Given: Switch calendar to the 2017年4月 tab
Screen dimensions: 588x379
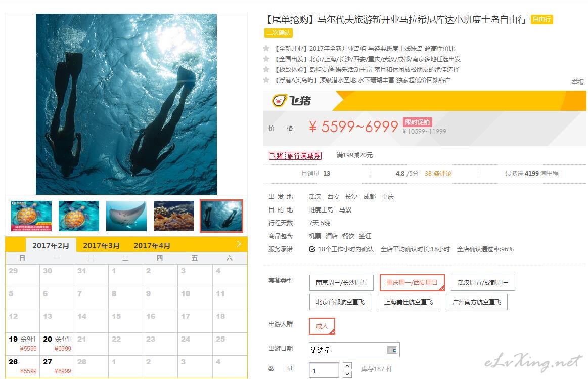Looking at the screenshot, I should pyautogui.click(x=152, y=246).
